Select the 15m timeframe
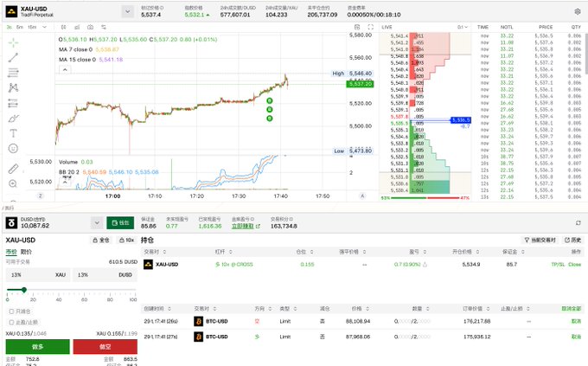 32,27
